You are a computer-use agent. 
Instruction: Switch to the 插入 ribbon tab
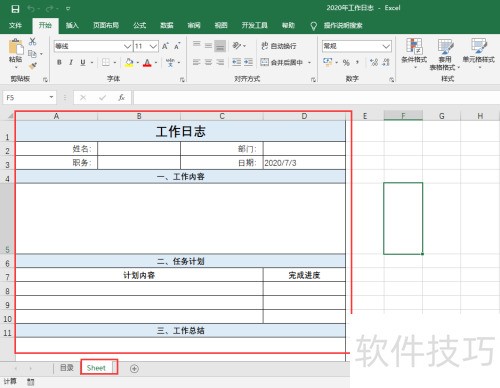pyautogui.click(x=72, y=25)
